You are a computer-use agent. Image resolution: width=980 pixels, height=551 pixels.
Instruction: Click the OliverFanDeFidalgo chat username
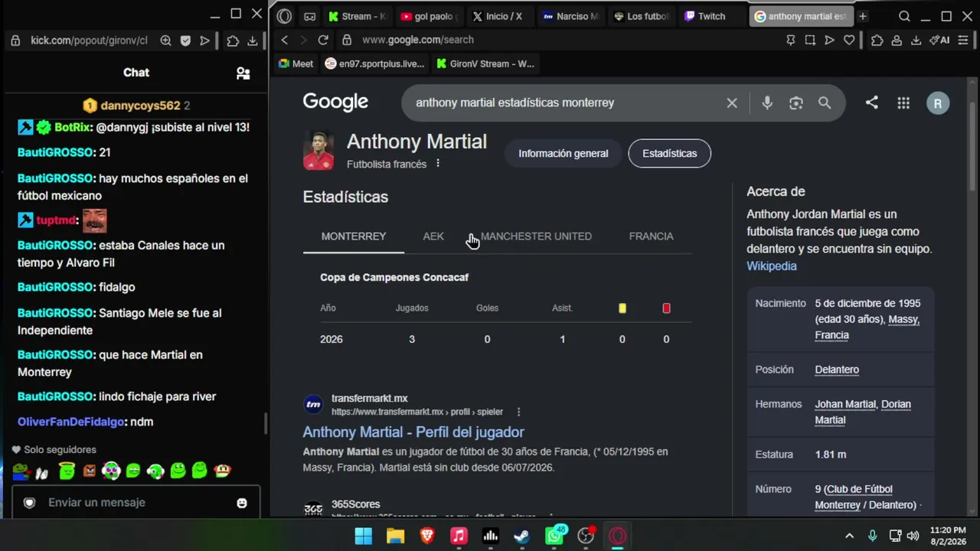click(x=70, y=422)
